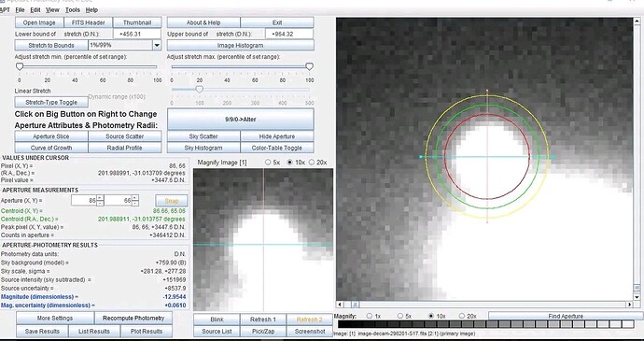Expand the 1%/99% stretch dropdown
644x341 pixels.
point(157,45)
